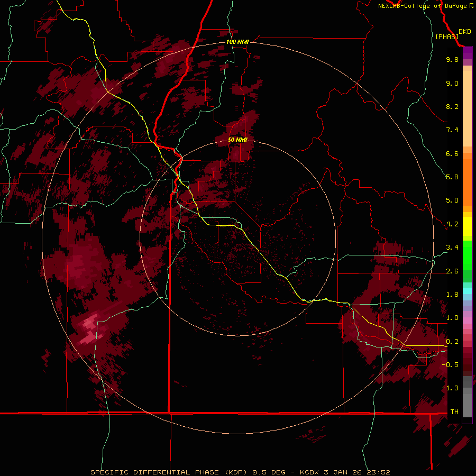Click the Specific Differential Phase caption text
The height and width of the screenshot is (476, 476).
point(240,472)
